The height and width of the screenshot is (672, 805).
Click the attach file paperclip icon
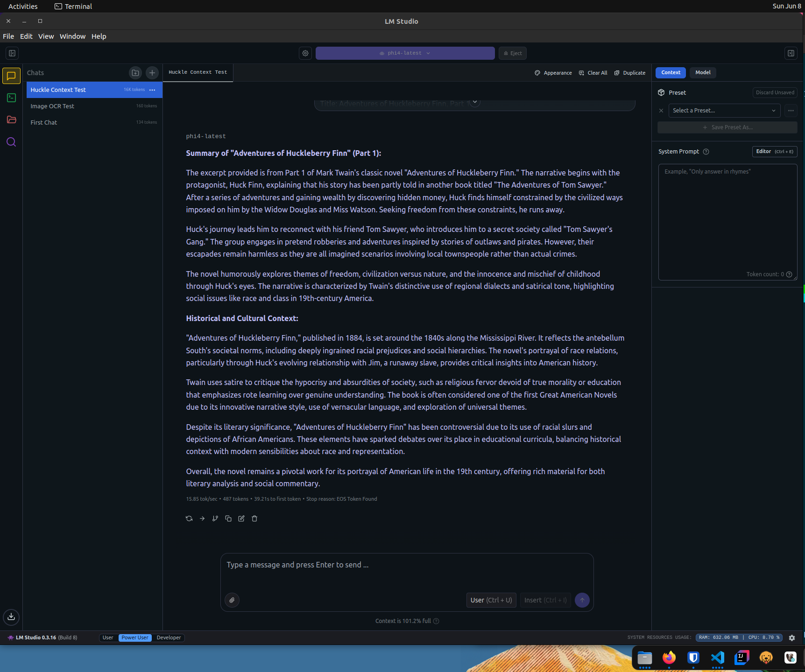pos(232,600)
